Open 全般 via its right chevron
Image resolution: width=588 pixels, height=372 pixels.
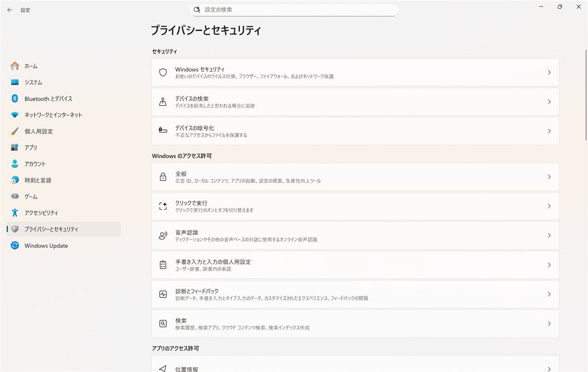(549, 177)
